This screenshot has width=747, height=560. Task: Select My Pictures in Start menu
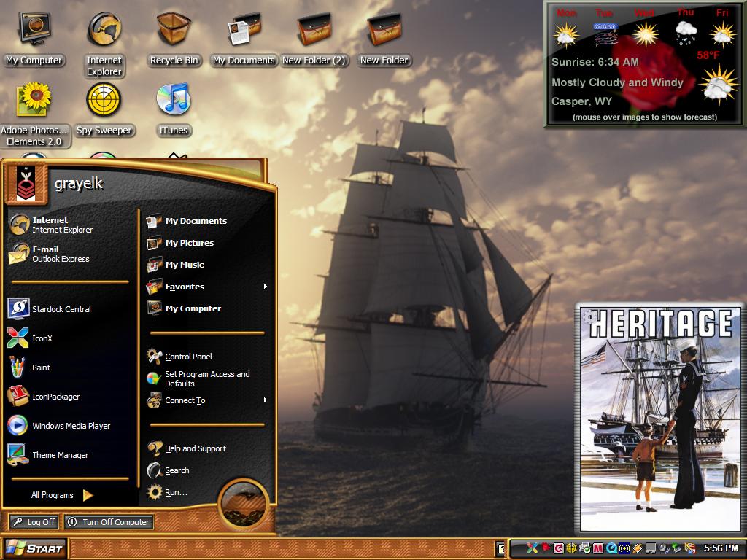point(180,243)
